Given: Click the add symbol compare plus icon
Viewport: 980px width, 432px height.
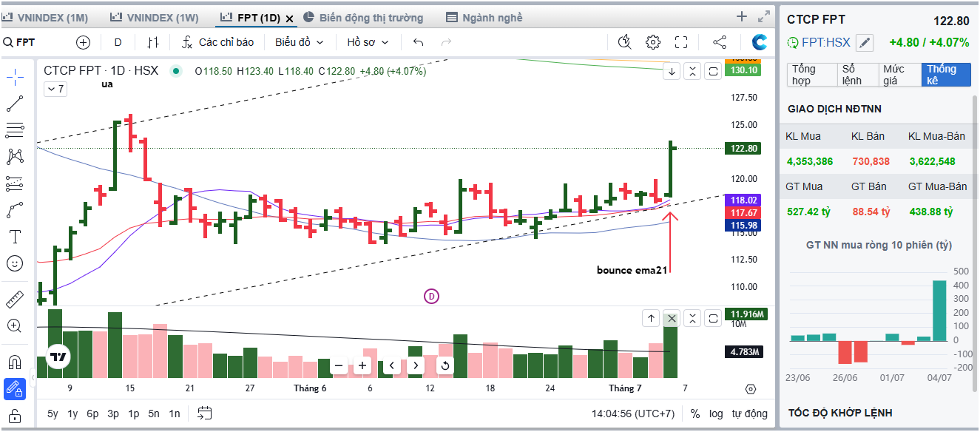Looking at the screenshot, I should click(x=83, y=42).
